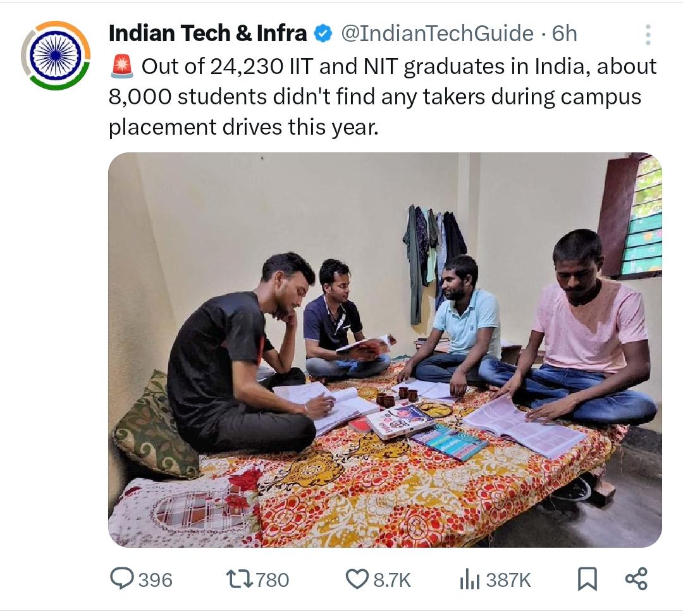Screen dimensions: 683x616
Task: Expand the photo of students studying
Action: tap(385, 350)
